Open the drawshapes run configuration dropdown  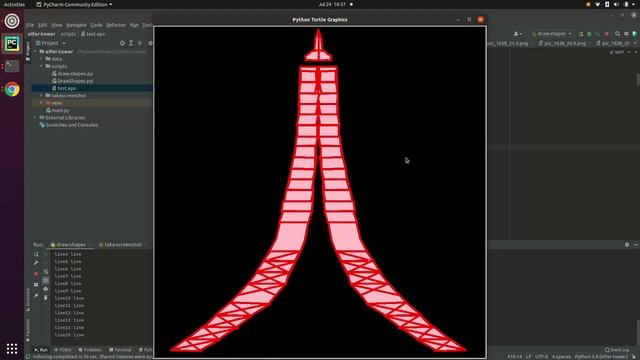click(x=551, y=34)
